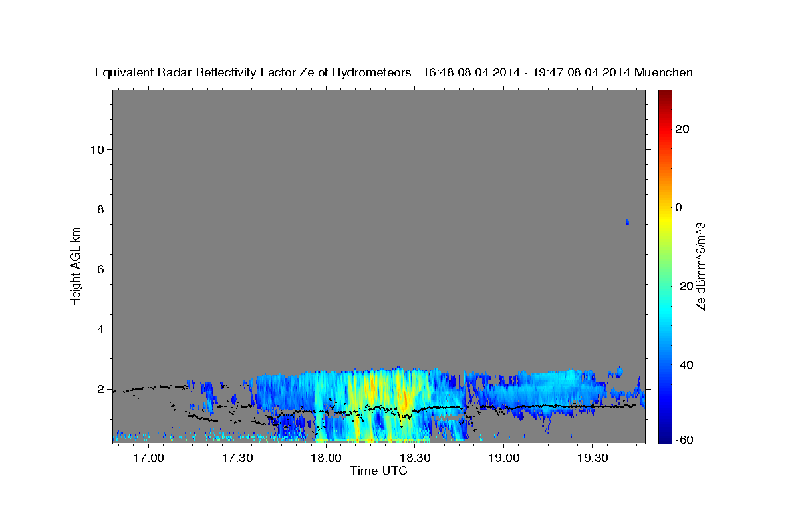Screen dimensions: 798x532
Task: Click the 18:30 time tick label
Action: (x=415, y=458)
